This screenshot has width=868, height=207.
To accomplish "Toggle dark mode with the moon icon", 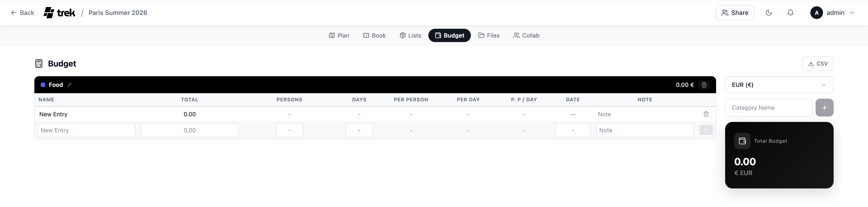I will [769, 13].
